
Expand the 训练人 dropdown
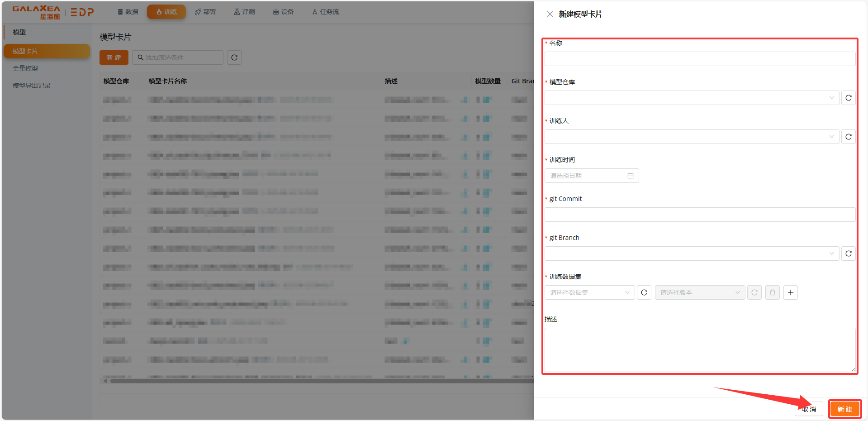tap(691, 137)
